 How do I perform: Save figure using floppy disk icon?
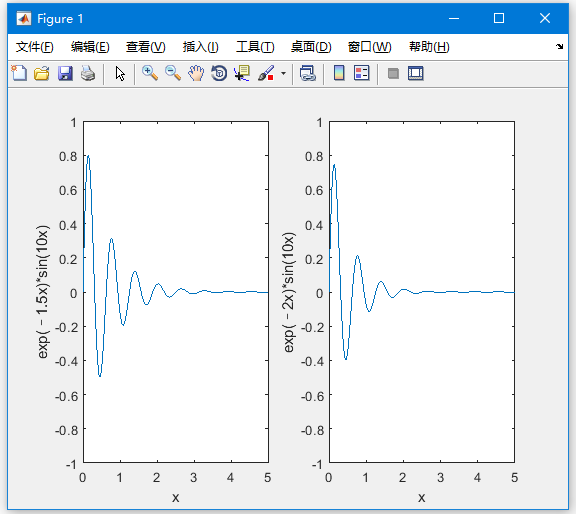(65, 73)
